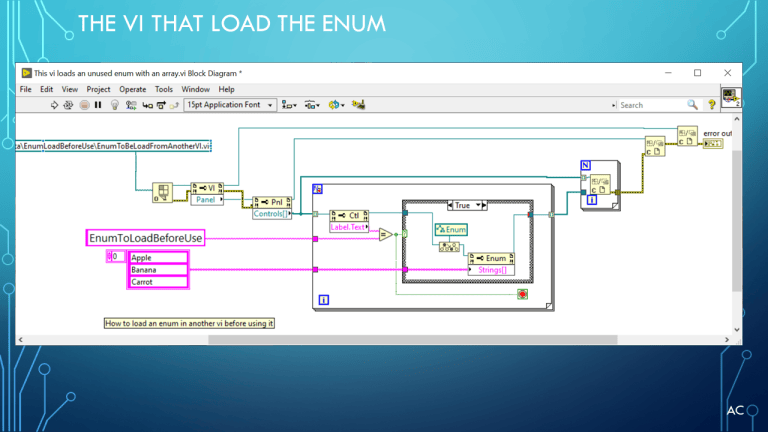Viewport: 768px width, 432px height.
Task: Open the View menu
Action: (70, 89)
